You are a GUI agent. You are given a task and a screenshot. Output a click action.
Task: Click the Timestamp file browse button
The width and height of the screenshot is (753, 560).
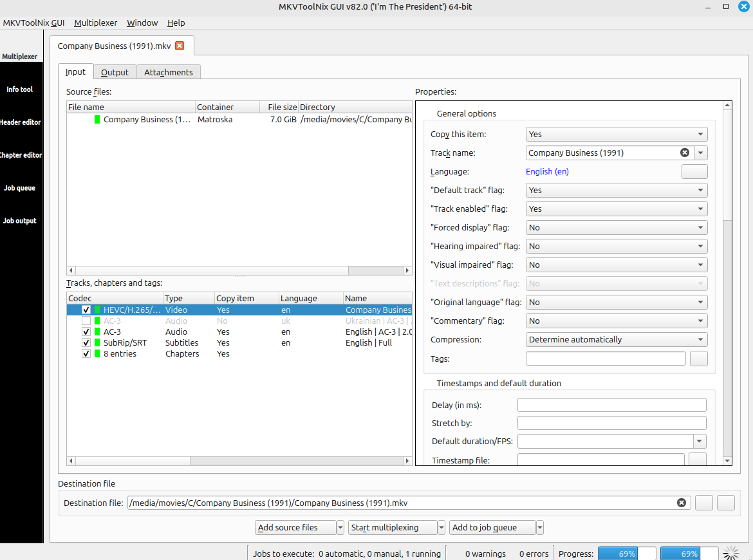[698, 459]
